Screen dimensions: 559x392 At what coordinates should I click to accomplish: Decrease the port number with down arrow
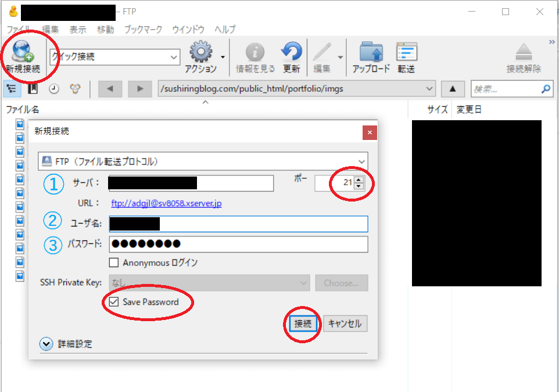point(359,186)
